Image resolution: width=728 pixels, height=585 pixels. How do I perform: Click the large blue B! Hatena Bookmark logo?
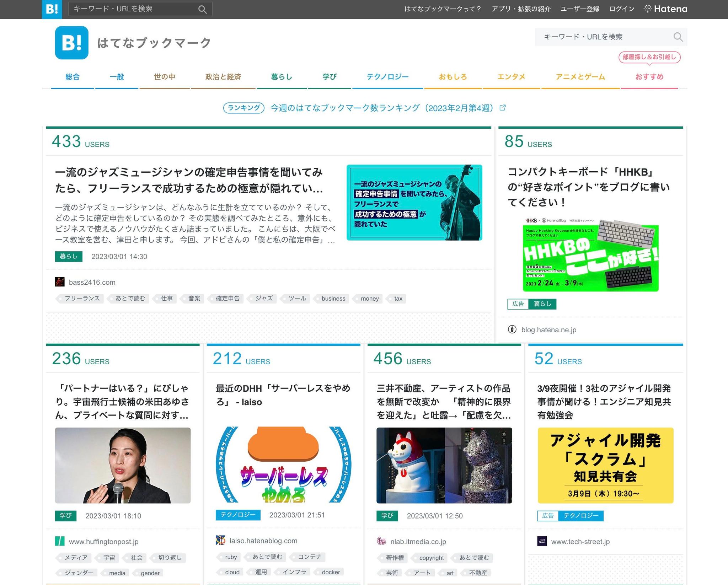pos(71,43)
